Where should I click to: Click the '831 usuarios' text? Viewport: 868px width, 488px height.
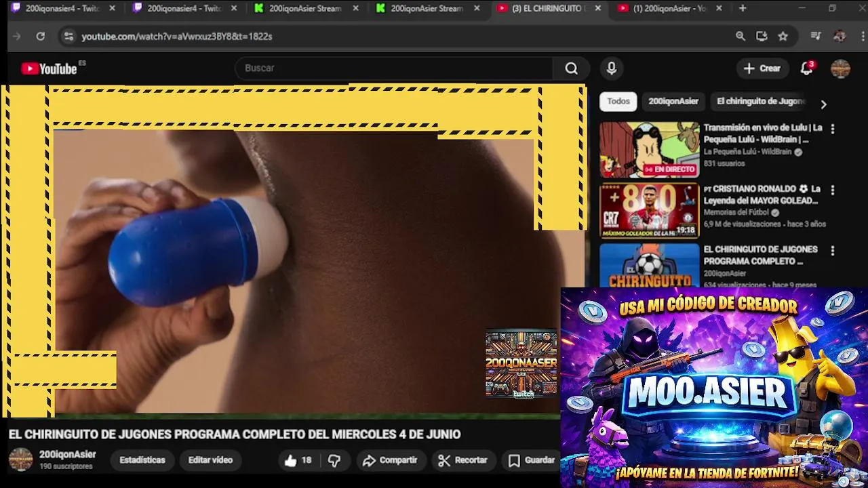click(x=724, y=163)
